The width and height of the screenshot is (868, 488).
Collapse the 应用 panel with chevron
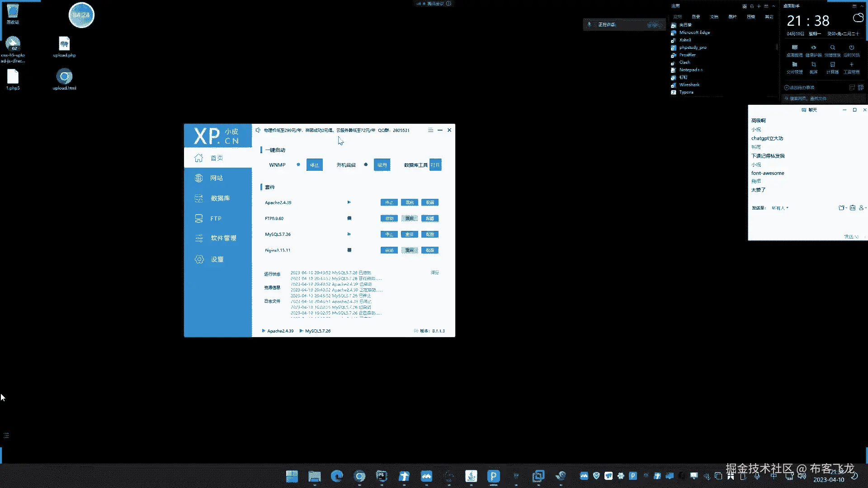(x=774, y=6)
